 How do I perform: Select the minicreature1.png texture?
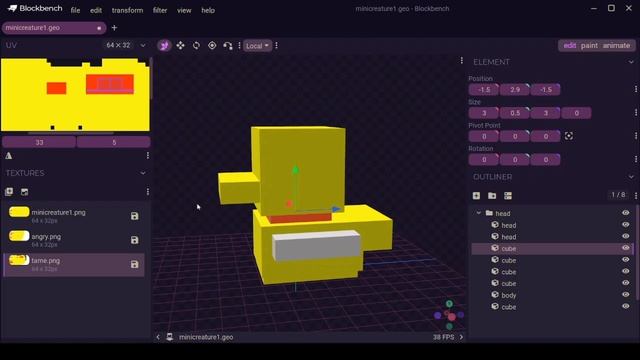pos(74,216)
